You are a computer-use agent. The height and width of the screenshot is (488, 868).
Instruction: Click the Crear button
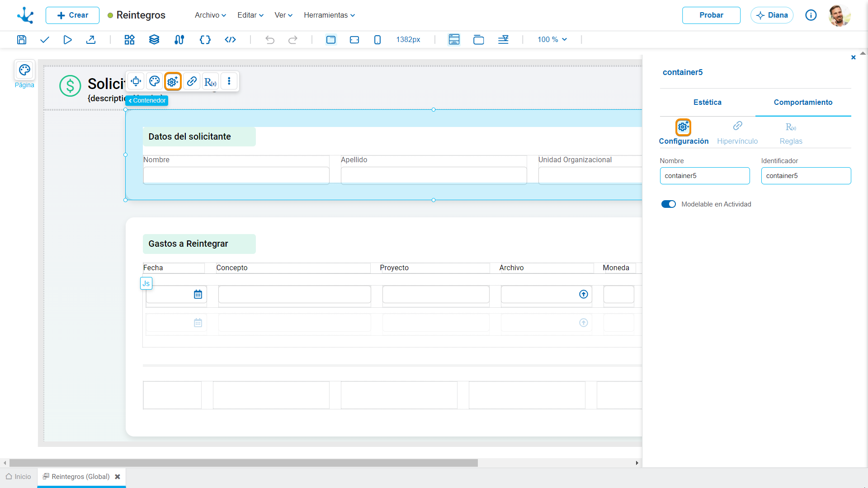point(72,15)
